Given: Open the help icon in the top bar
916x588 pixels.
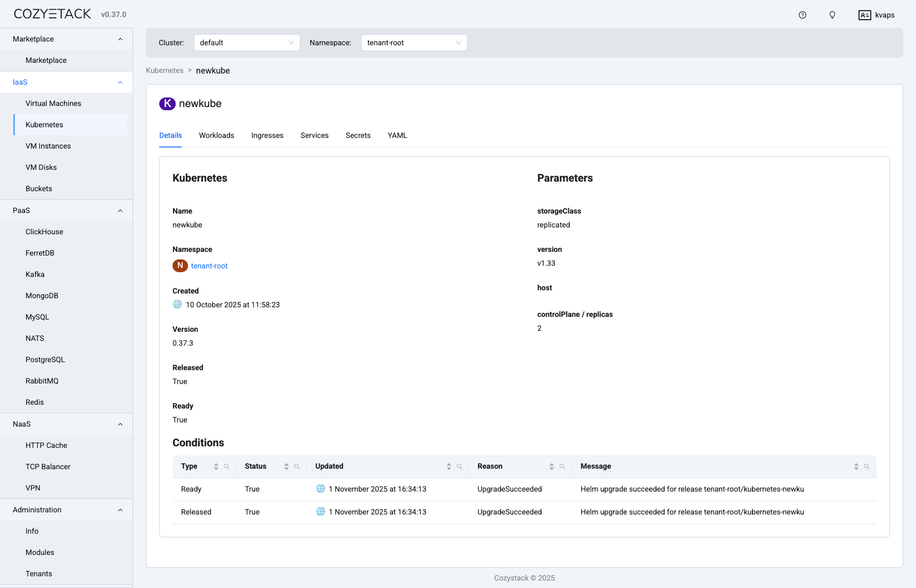Looking at the screenshot, I should (803, 15).
